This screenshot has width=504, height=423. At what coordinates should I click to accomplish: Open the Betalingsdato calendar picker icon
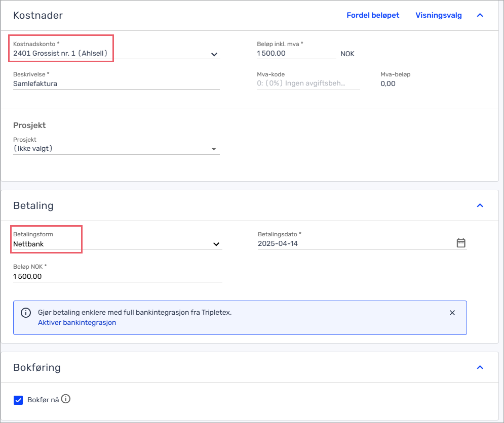461,243
